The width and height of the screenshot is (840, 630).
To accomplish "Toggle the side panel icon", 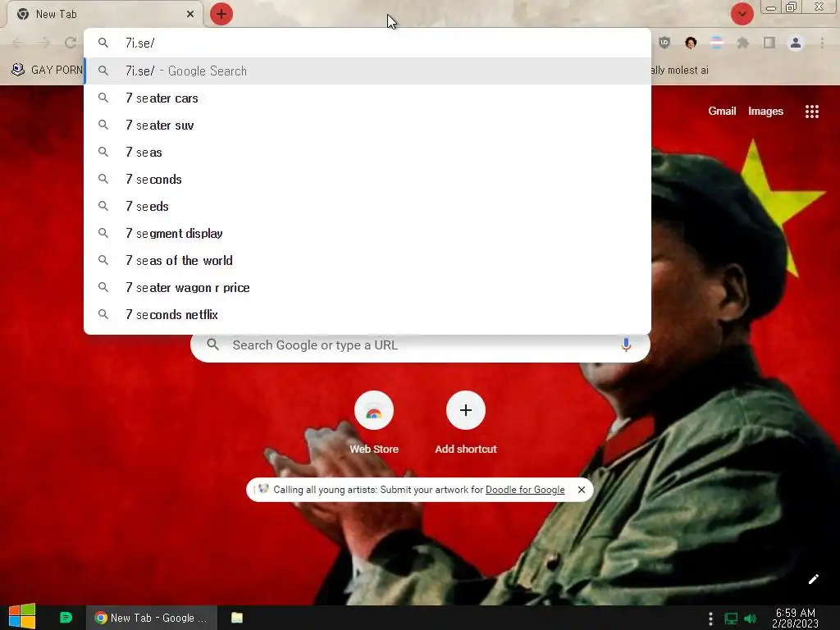I will point(769,43).
